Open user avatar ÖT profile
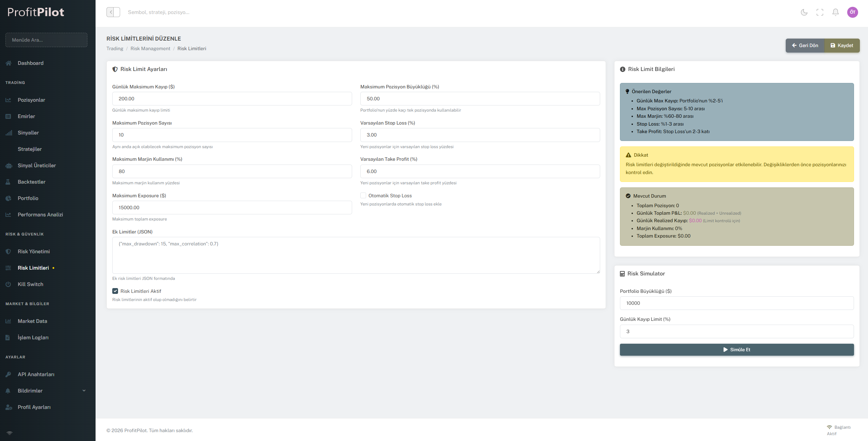 pos(852,12)
